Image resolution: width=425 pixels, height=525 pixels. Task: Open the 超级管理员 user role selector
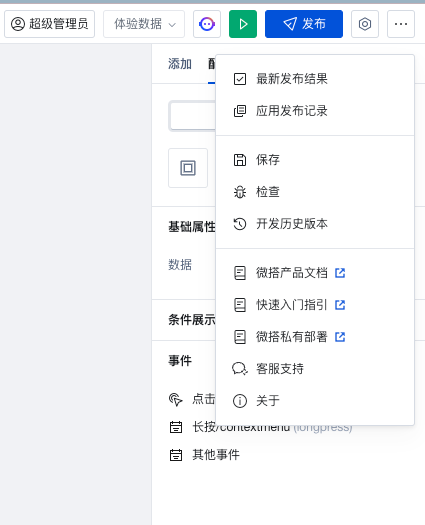pos(50,24)
